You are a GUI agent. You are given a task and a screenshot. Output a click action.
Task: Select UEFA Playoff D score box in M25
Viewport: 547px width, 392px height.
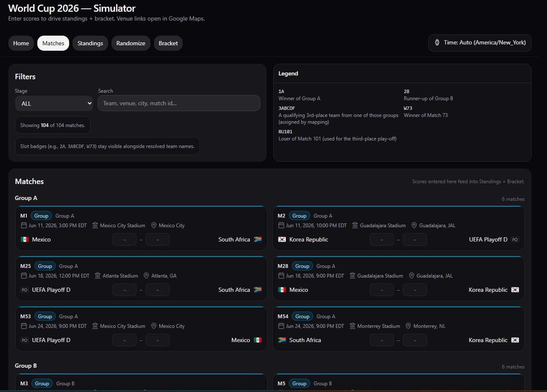click(124, 290)
